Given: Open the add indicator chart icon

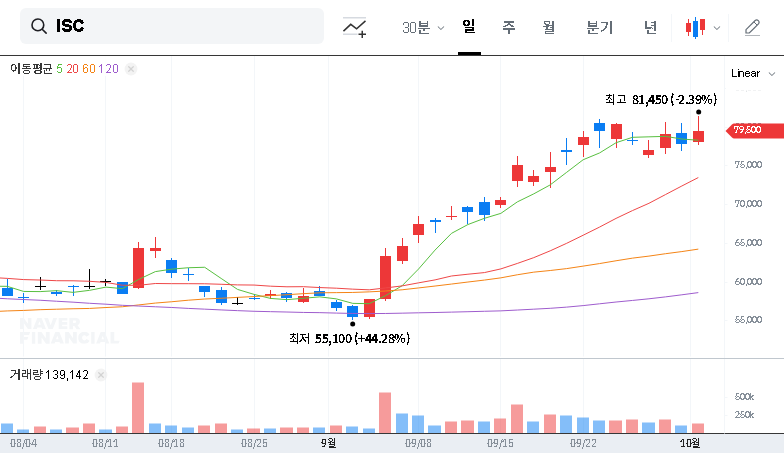Looking at the screenshot, I should (x=354, y=27).
